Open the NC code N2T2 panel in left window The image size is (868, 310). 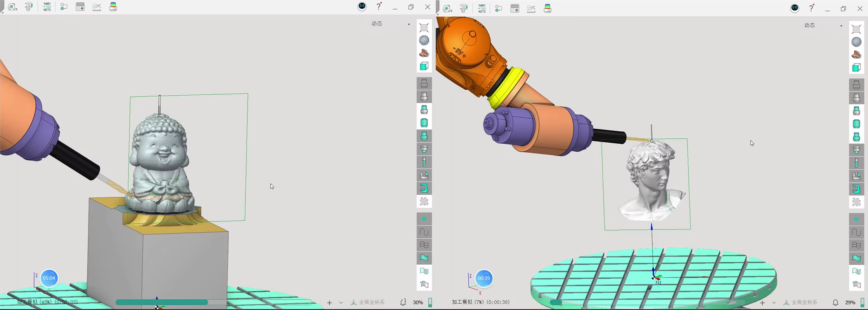tap(47, 7)
